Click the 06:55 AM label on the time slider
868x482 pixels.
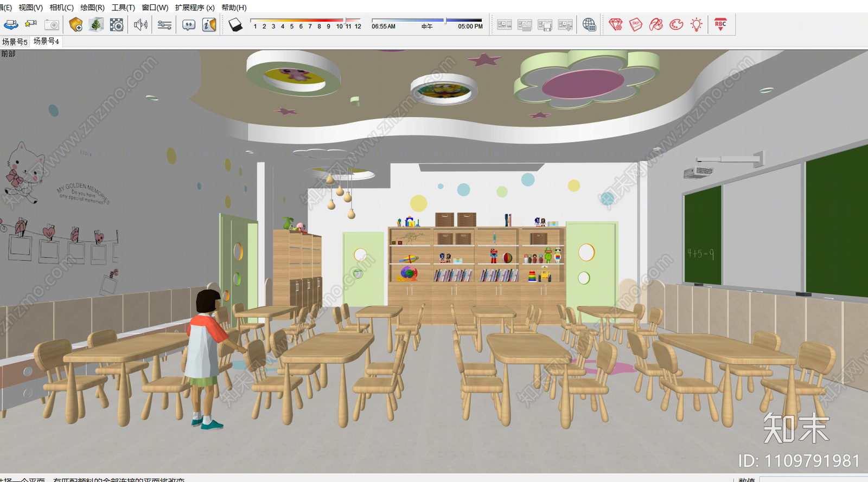pyautogui.click(x=384, y=27)
